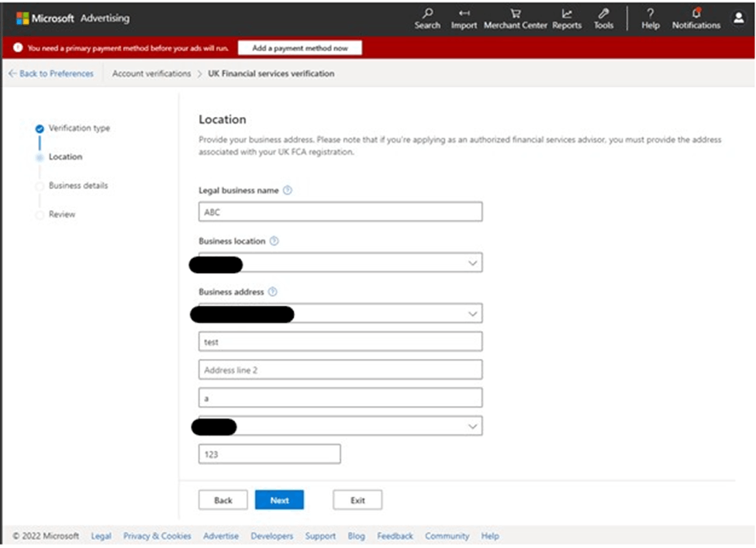Open the Reports chart icon

click(x=567, y=19)
